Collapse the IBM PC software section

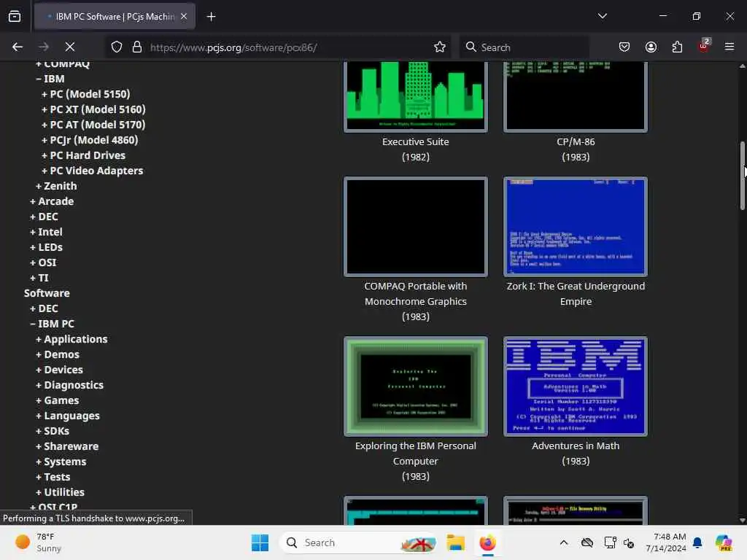53,323
